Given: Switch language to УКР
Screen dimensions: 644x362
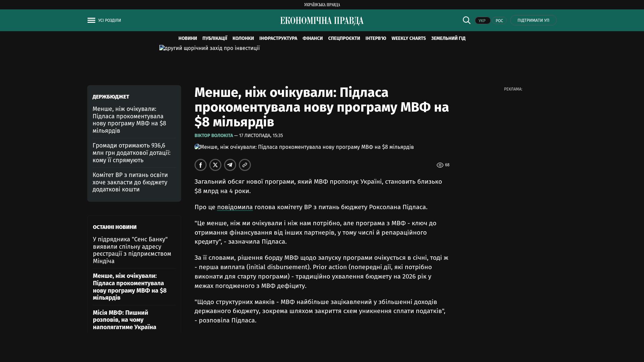Looking at the screenshot, I should click(x=482, y=21).
